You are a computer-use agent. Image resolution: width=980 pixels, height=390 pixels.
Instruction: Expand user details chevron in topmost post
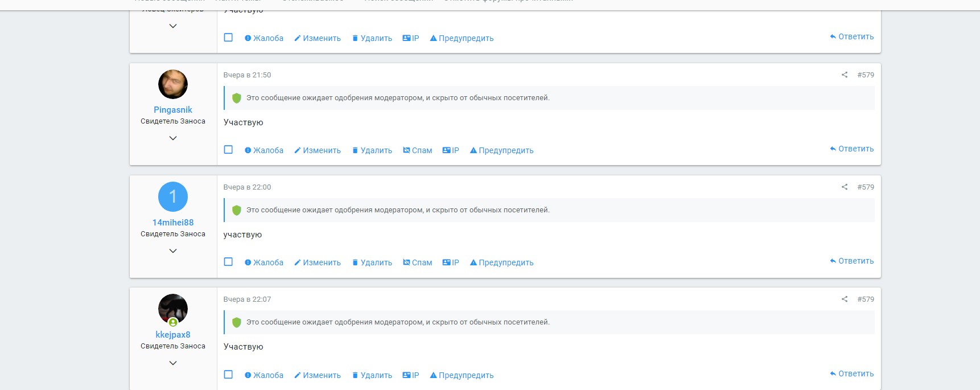(173, 26)
